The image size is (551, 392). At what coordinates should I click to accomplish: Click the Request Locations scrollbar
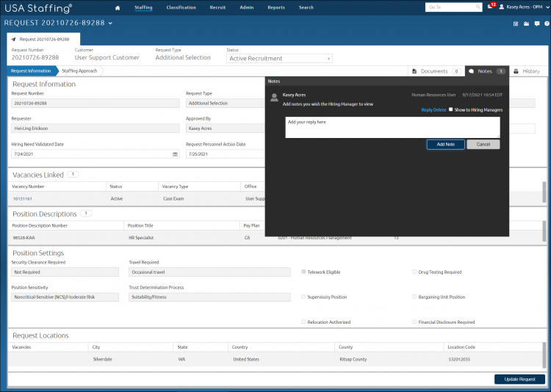[x=544, y=355]
